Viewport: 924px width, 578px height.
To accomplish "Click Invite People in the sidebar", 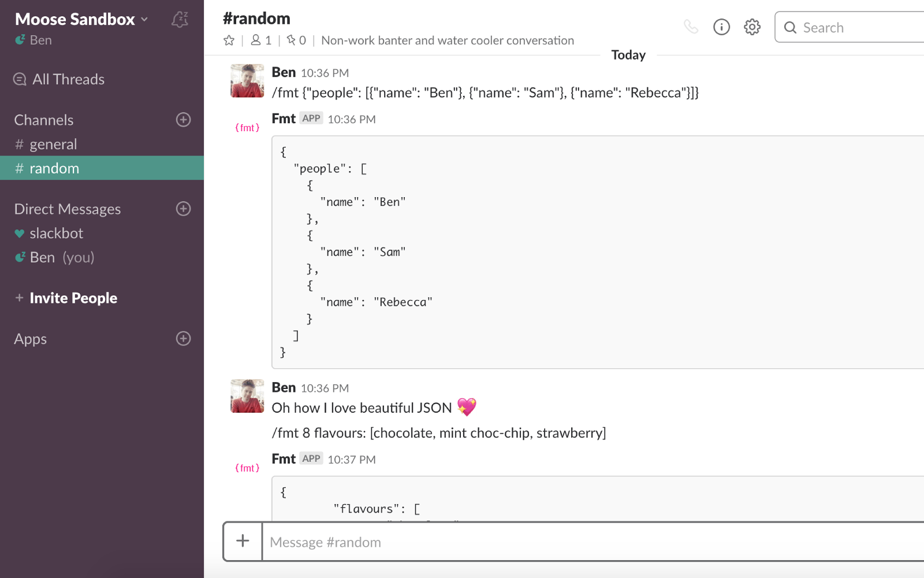I will [x=73, y=298].
